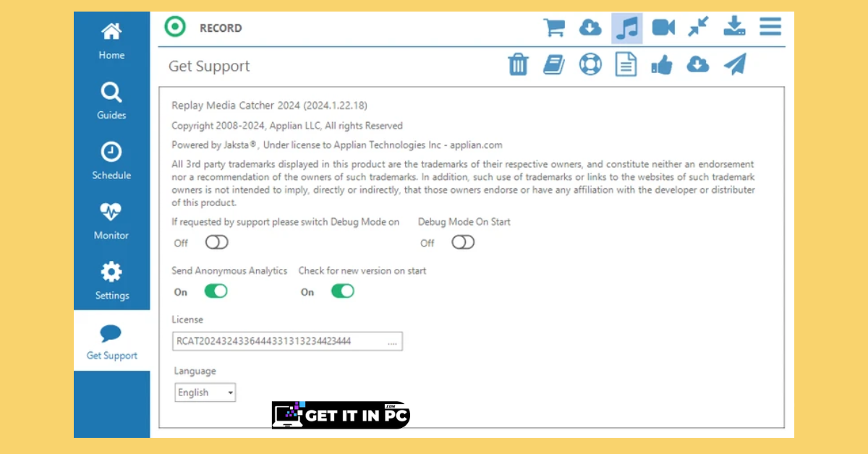The image size is (868, 454).
Task: Select the music note audio icon
Action: 626,28
